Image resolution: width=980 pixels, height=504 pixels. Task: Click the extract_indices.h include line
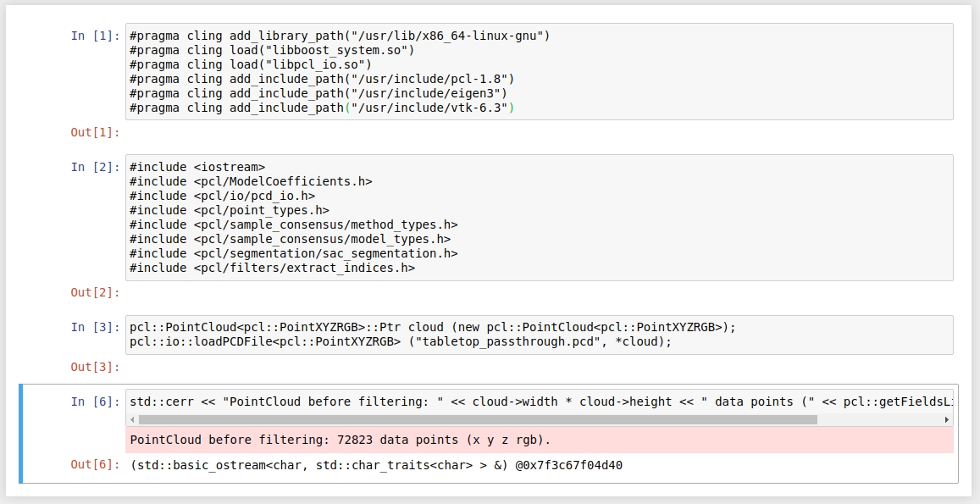click(272, 268)
